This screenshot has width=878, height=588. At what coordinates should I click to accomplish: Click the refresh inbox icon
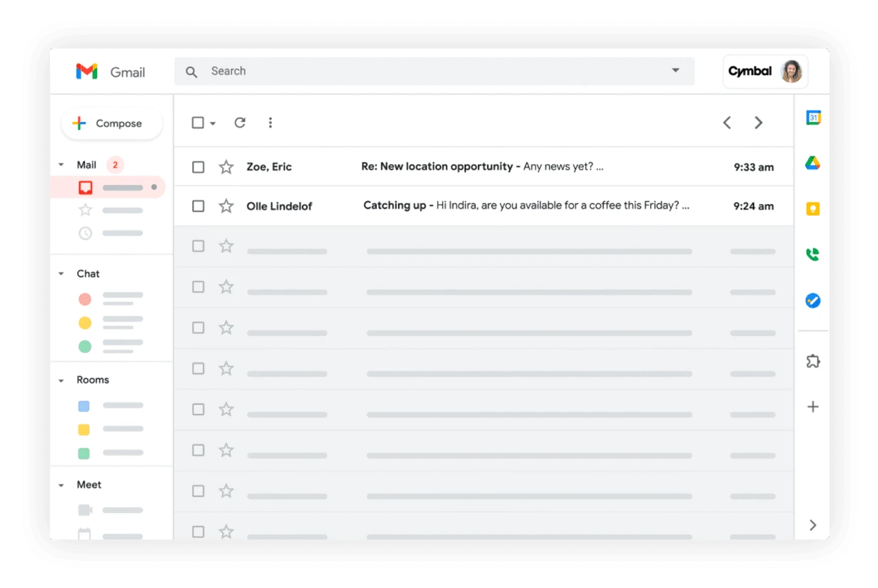coord(240,122)
